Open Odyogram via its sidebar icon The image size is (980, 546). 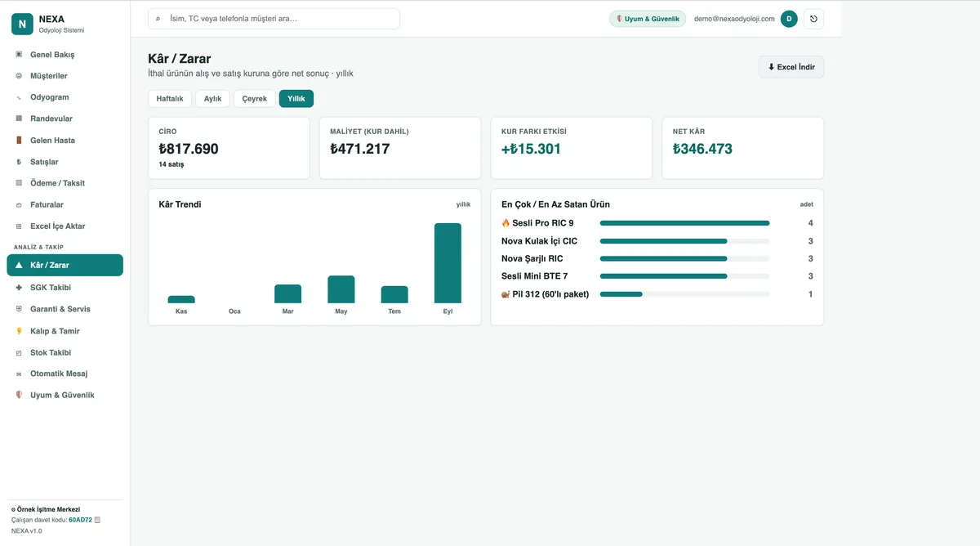tap(19, 97)
